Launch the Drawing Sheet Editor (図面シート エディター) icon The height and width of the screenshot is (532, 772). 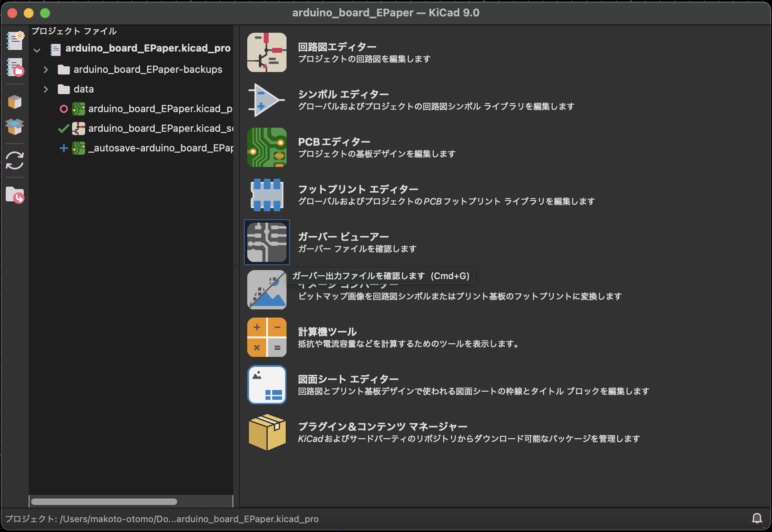[x=266, y=385]
